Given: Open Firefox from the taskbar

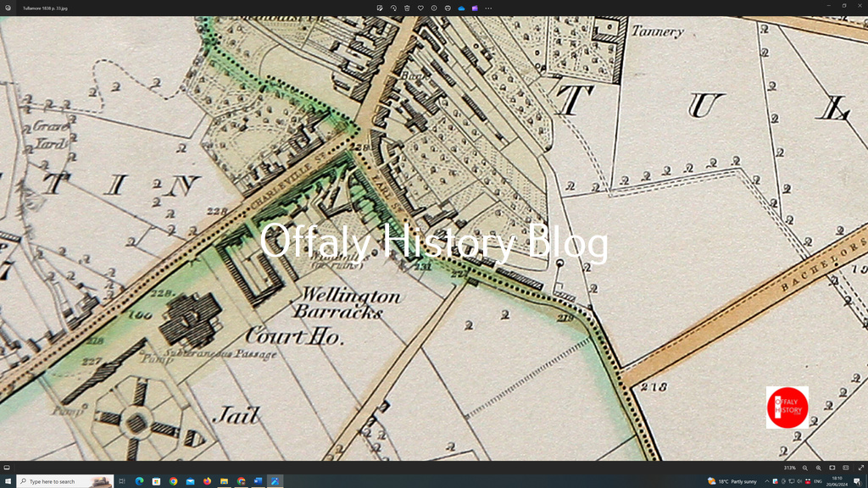Looking at the screenshot, I should 207,481.
